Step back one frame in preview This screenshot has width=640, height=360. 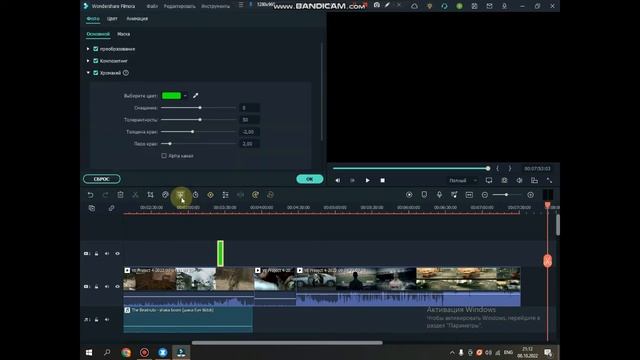tap(338, 180)
